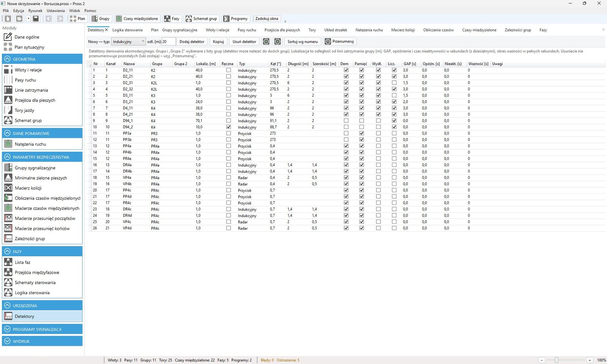Click the save disk icon in toolbar
This screenshot has height=364, width=607.
[x=36, y=19]
